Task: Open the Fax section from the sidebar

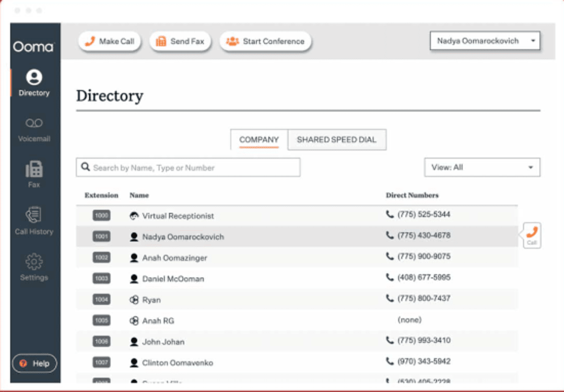Action: pos(34,168)
